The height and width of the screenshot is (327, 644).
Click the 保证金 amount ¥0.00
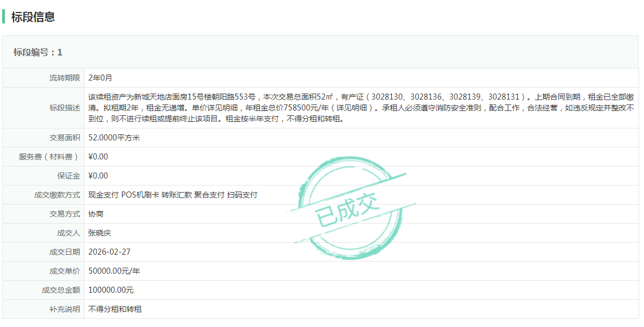98,176
